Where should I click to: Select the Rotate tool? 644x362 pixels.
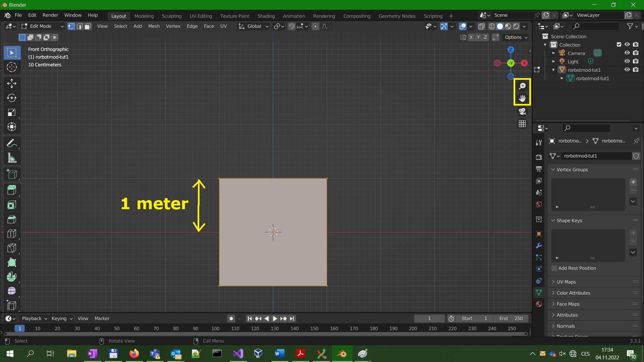12,98
